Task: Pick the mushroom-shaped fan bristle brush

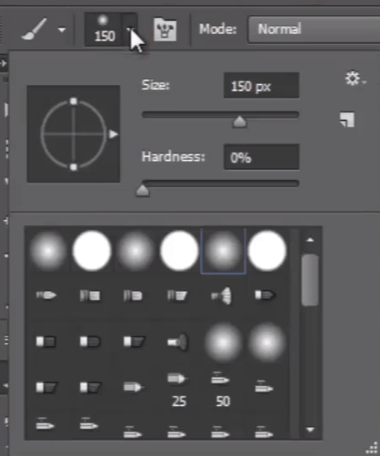Action: tap(178, 342)
